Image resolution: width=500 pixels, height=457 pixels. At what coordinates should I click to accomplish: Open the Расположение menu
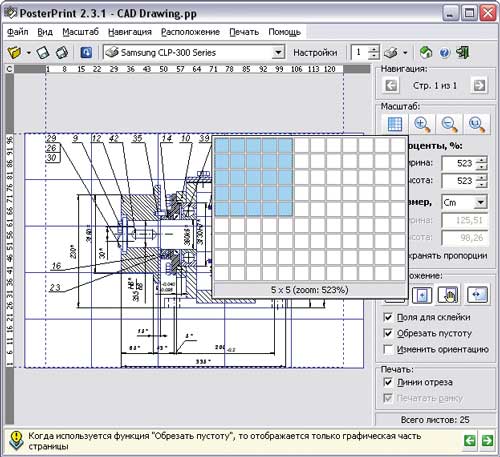(190, 32)
